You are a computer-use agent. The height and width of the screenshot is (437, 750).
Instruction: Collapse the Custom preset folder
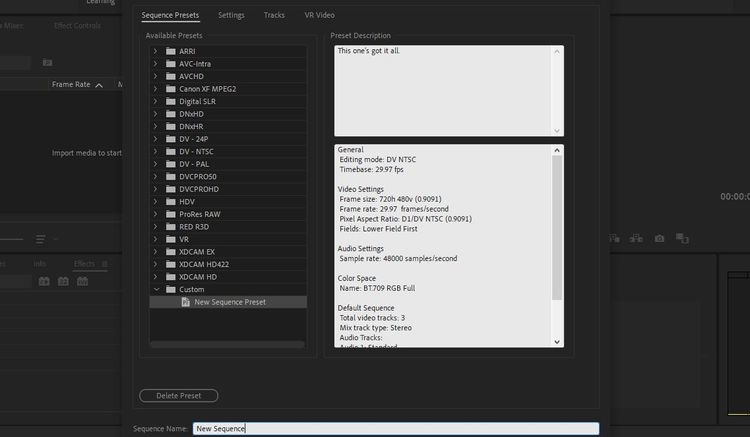point(156,289)
